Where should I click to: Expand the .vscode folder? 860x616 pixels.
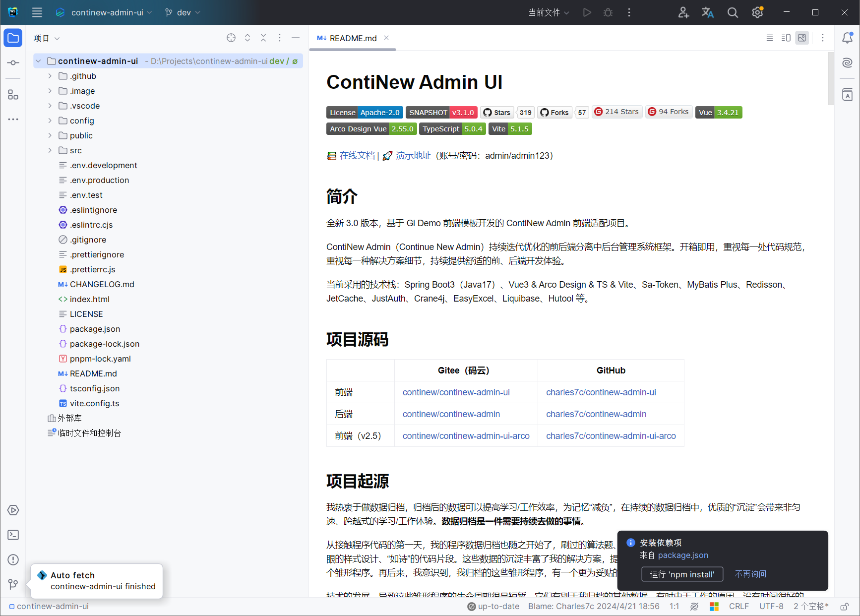50,106
